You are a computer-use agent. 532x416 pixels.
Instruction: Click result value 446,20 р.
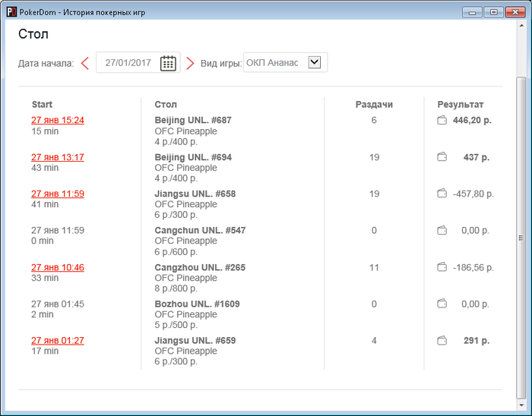(472, 120)
